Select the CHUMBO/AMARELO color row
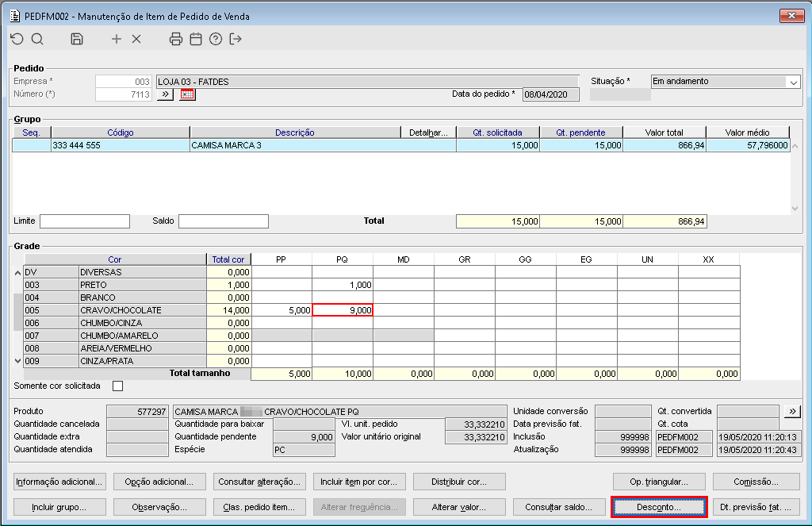The width and height of the screenshot is (812, 526). [x=381, y=336]
